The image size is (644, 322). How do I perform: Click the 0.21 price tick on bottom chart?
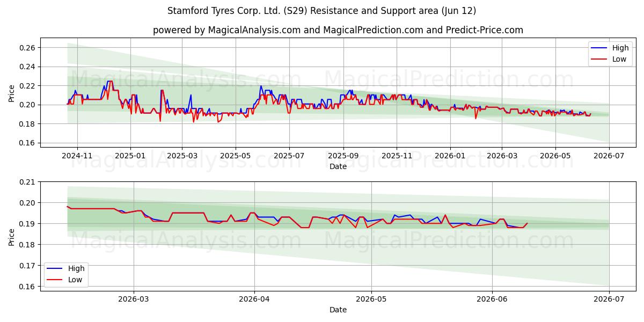pyautogui.click(x=28, y=182)
